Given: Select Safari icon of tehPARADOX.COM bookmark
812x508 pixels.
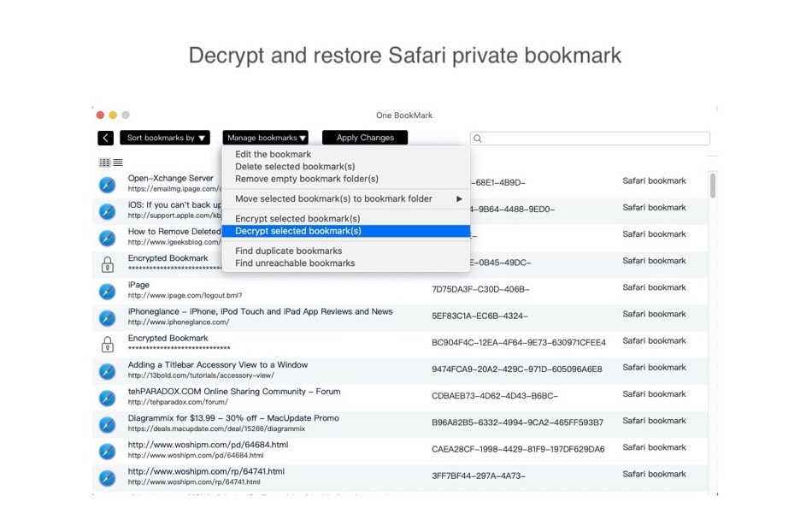Looking at the screenshot, I should click(x=107, y=398).
